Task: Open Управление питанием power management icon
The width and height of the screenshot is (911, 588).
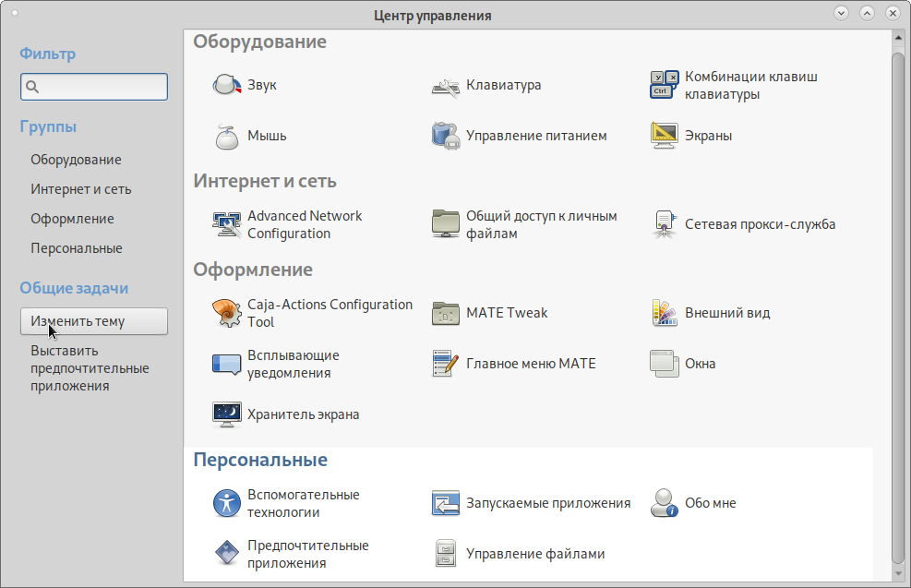Action: coord(446,136)
